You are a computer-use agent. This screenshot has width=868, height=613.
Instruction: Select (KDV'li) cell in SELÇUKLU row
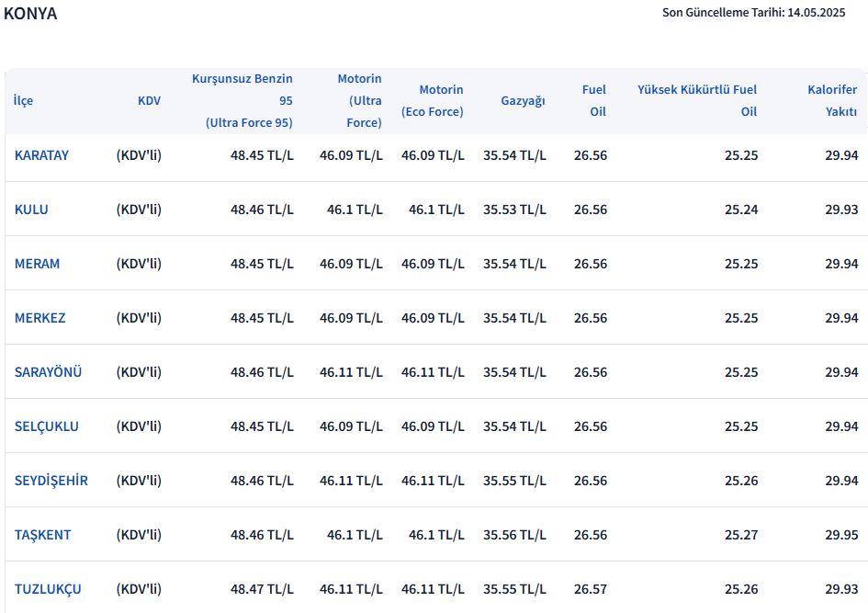139,427
